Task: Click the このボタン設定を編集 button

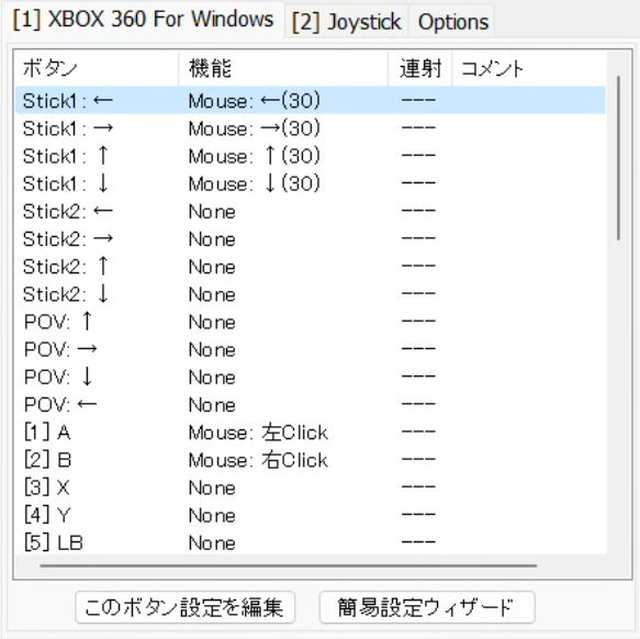Action: coord(185,607)
